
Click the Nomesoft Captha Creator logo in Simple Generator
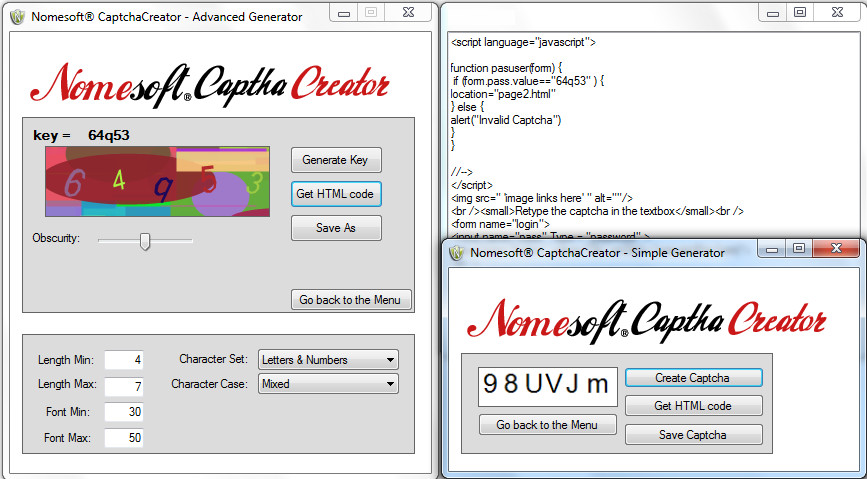click(646, 323)
